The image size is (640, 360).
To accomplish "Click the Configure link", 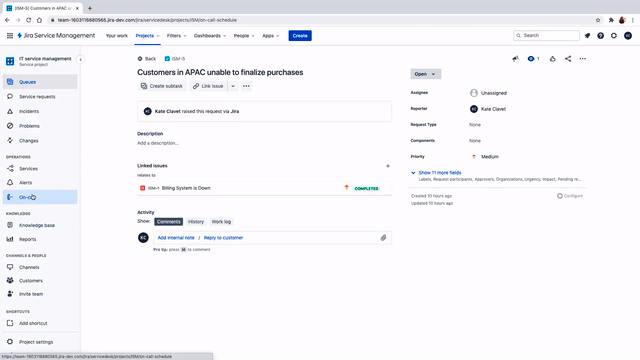I will click(570, 196).
